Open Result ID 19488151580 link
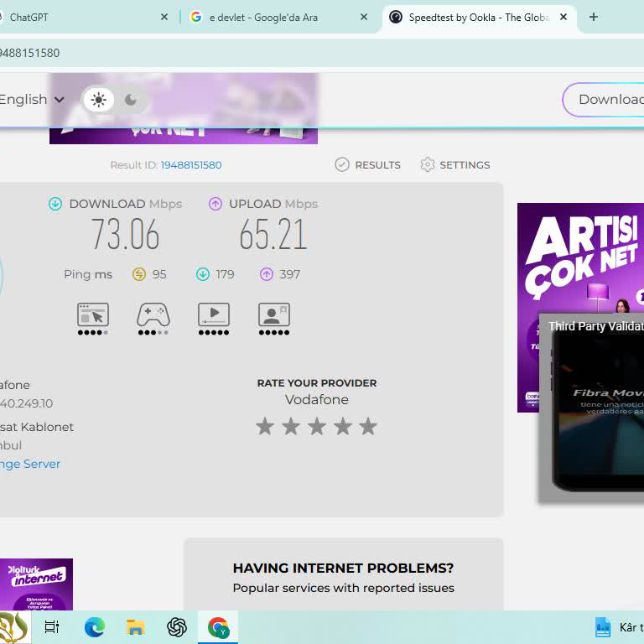644x644 pixels. coord(191,165)
